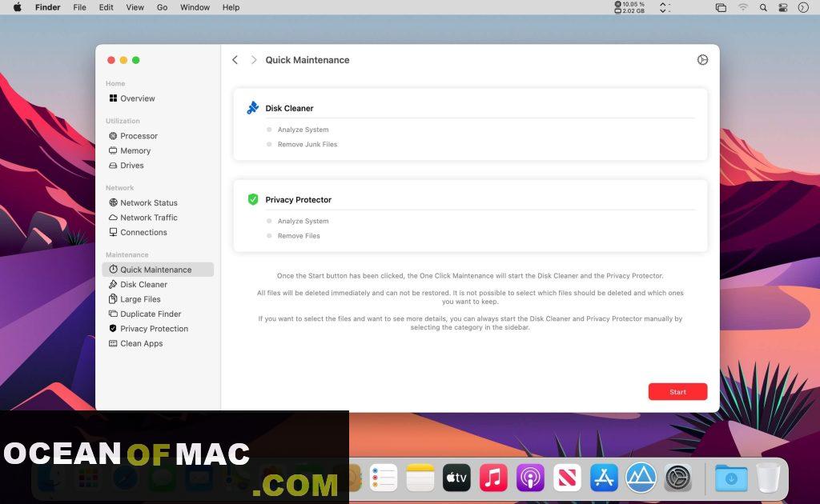Launch Apple TV from the Dock
The image size is (820, 504).
click(x=456, y=478)
